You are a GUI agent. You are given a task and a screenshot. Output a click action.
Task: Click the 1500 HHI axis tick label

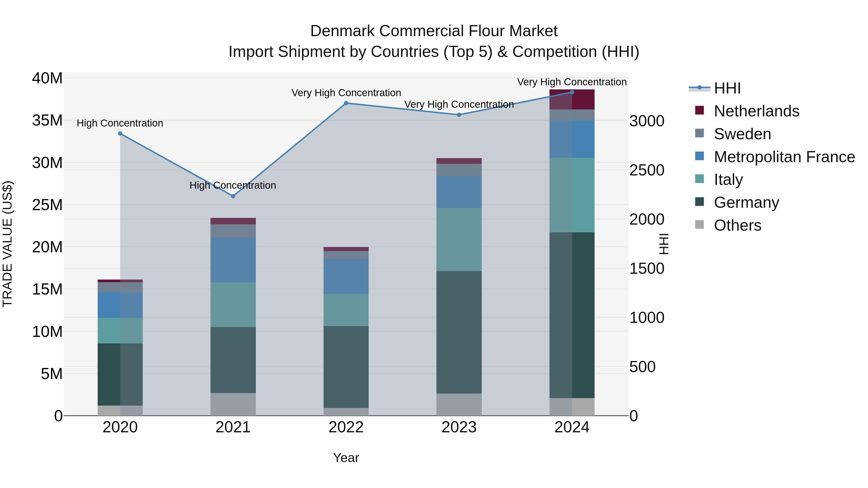tap(647, 268)
